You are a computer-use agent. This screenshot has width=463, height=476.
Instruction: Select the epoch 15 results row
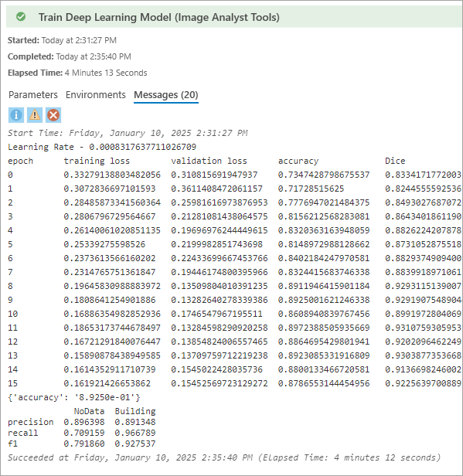tap(234, 383)
